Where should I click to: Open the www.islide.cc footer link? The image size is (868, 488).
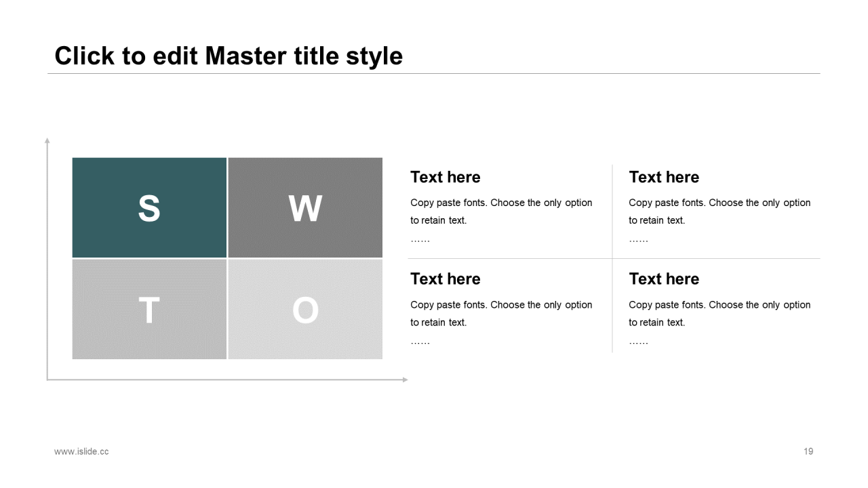[x=81, y=451]
